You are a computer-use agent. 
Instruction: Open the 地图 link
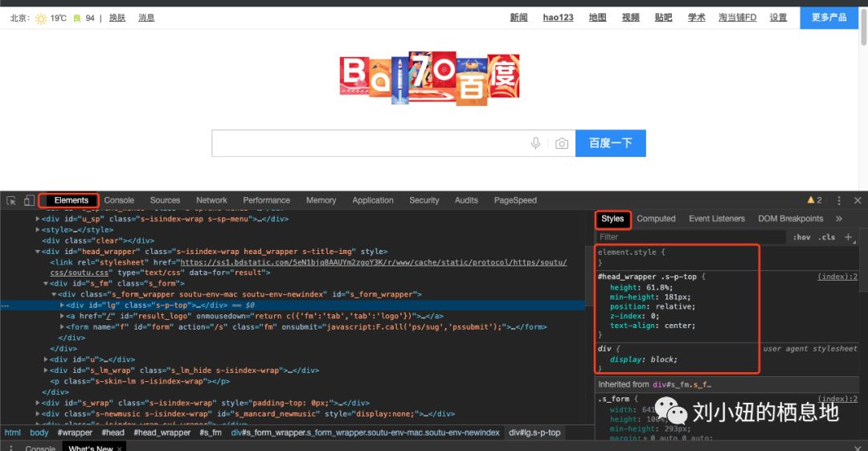(x=597, y=18)
